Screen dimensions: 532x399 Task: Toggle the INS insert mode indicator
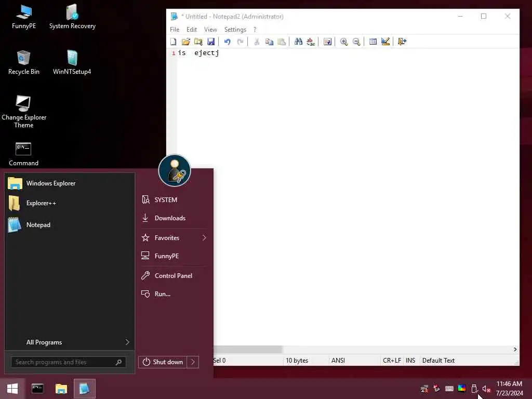point(410,361)
